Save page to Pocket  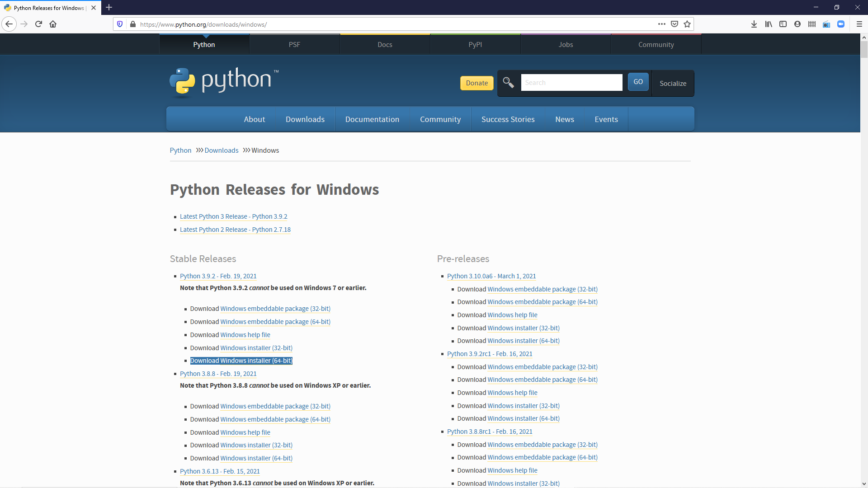point(675,24)
